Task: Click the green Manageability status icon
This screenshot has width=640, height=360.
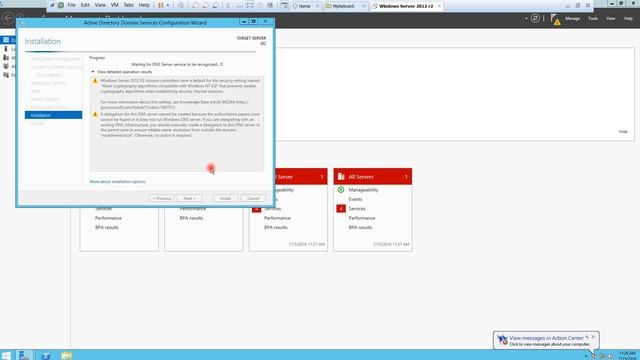Action: (341, 190)
